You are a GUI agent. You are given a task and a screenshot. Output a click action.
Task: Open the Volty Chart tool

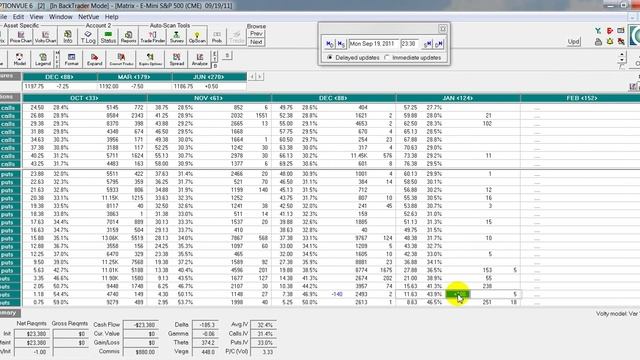point(45,37)
